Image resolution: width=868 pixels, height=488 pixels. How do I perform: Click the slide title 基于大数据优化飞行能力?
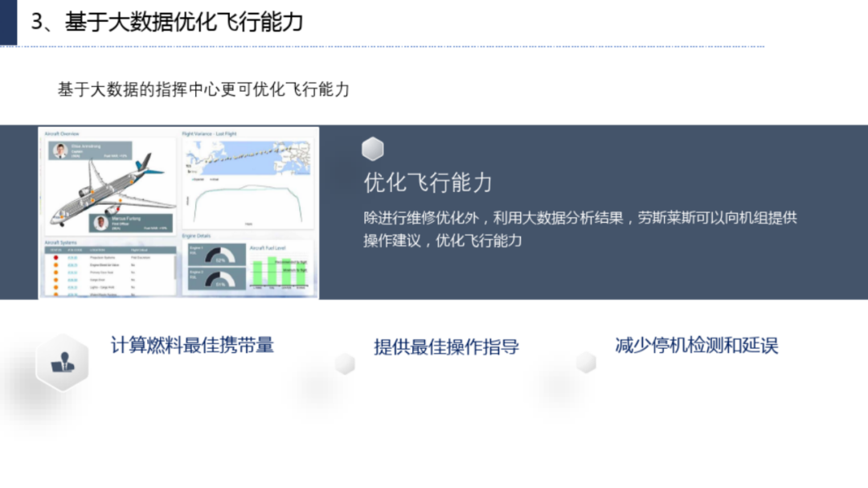pos(167,22)
